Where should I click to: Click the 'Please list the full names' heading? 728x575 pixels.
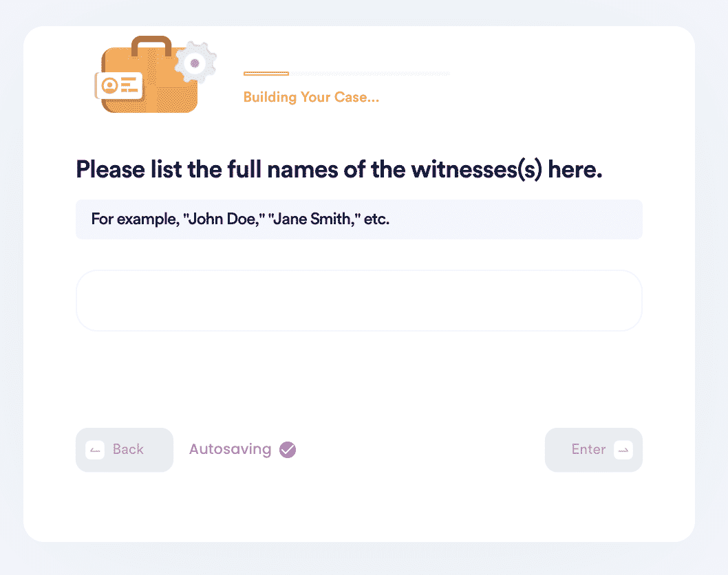[x=339, y=169]
